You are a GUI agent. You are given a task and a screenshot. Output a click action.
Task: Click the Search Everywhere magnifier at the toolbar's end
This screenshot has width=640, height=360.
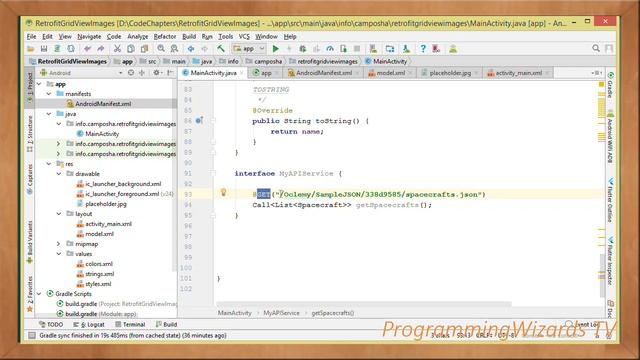596,49
